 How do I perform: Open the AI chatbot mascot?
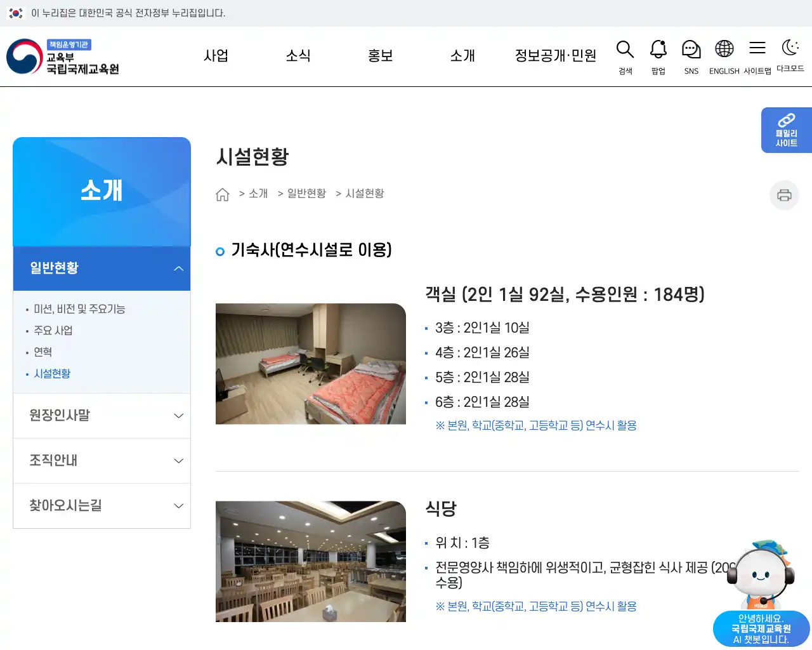click(761, 574)
